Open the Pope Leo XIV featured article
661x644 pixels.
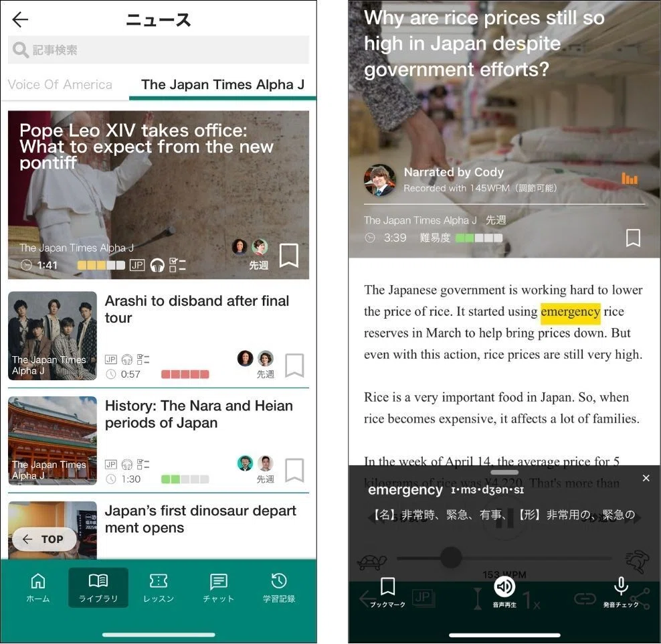tap(158, 195)
